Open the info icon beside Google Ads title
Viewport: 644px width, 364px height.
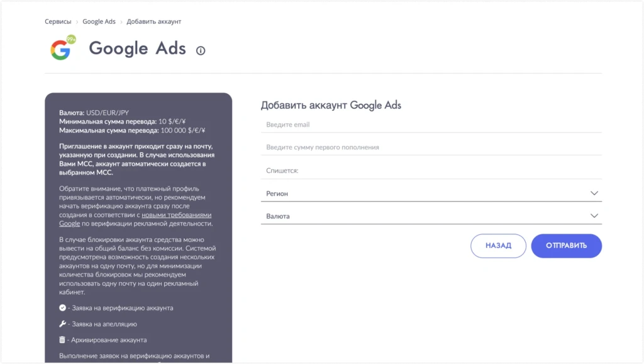coord(201,50)
